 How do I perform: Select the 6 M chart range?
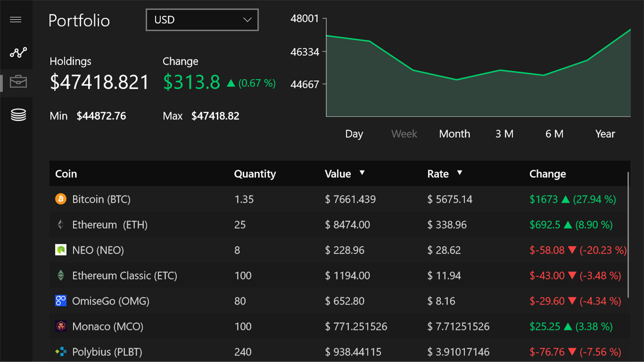(x=555, y=134)
